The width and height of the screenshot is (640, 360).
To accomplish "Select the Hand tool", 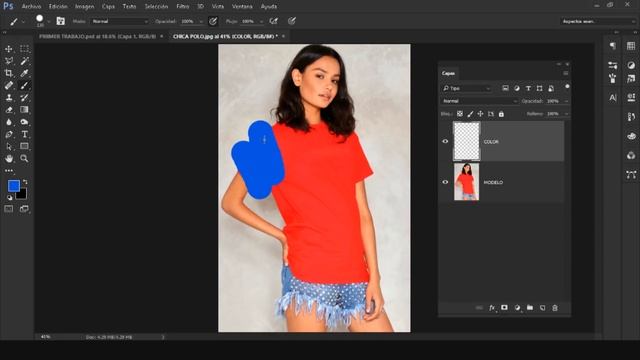I will [9, 158].
